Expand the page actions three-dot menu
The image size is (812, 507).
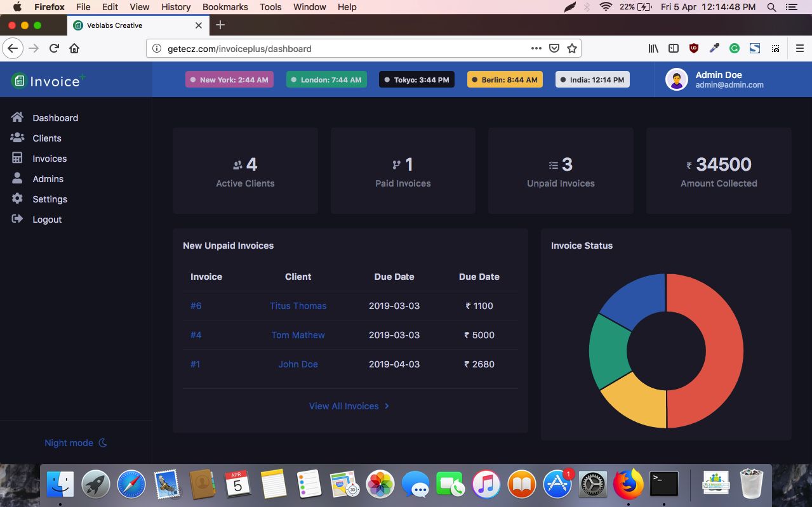pyautogui.click(x=536, y=48)
